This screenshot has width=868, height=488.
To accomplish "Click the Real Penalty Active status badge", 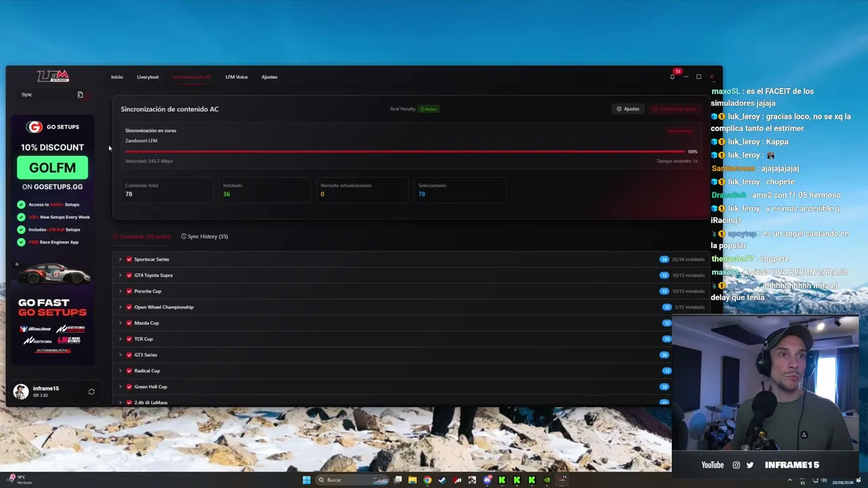I will click(428, 109).
